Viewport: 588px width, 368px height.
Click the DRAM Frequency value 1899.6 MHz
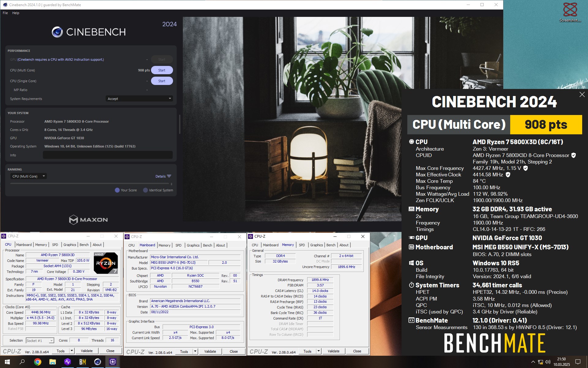pos(320,280)
